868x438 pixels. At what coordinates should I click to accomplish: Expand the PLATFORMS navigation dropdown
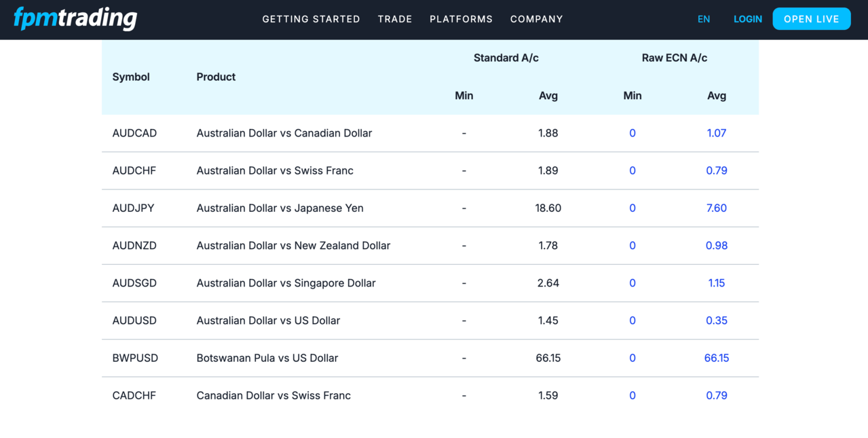pos(461,19)
